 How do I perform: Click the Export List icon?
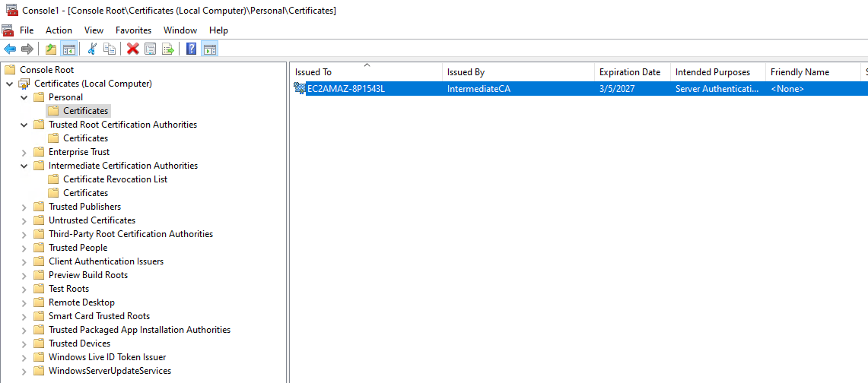[167, 49]
